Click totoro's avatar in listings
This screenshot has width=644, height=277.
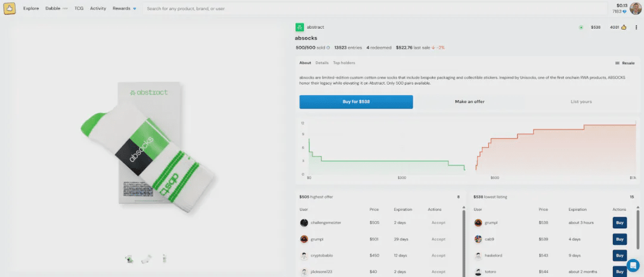tap(478, 272)
